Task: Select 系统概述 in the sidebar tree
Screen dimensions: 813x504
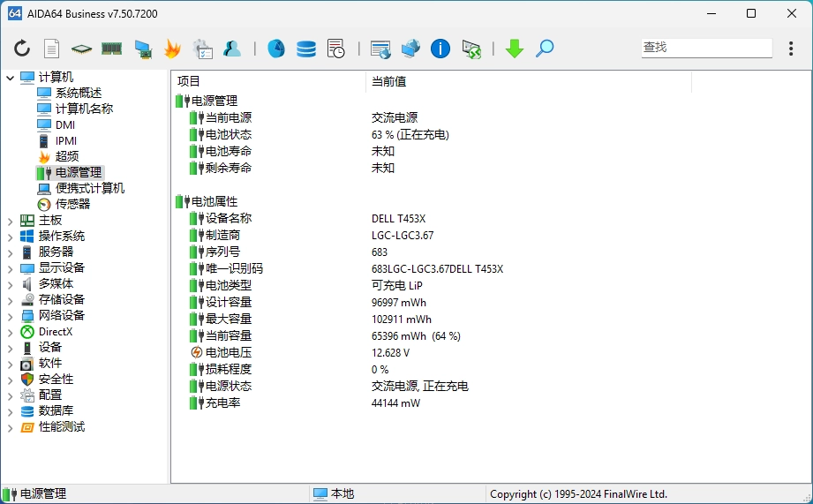Action: tap(78, 93)
